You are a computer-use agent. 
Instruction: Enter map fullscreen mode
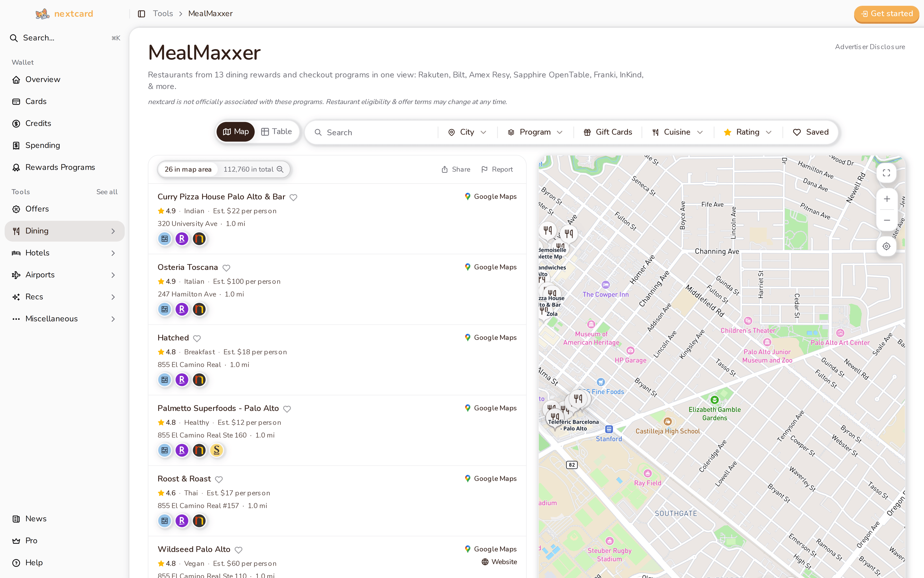point(886,173)
